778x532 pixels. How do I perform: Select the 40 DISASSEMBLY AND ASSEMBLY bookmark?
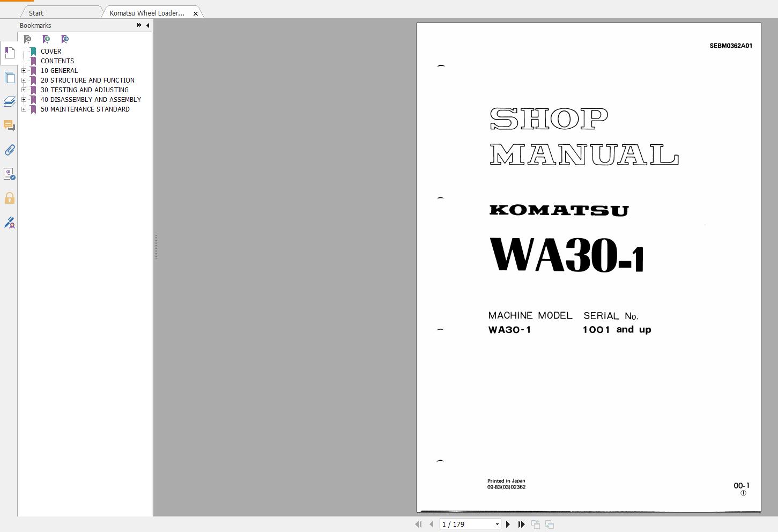(91, 99)
